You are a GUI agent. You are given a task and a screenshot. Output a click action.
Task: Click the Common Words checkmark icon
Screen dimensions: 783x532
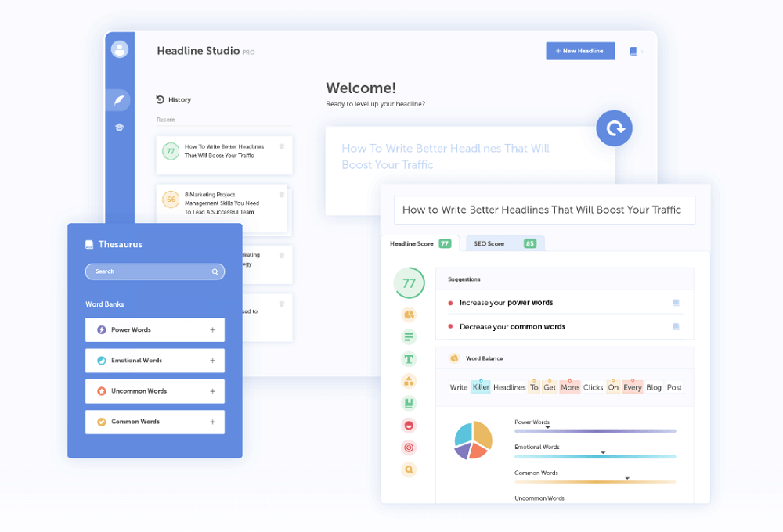[101, 422]
